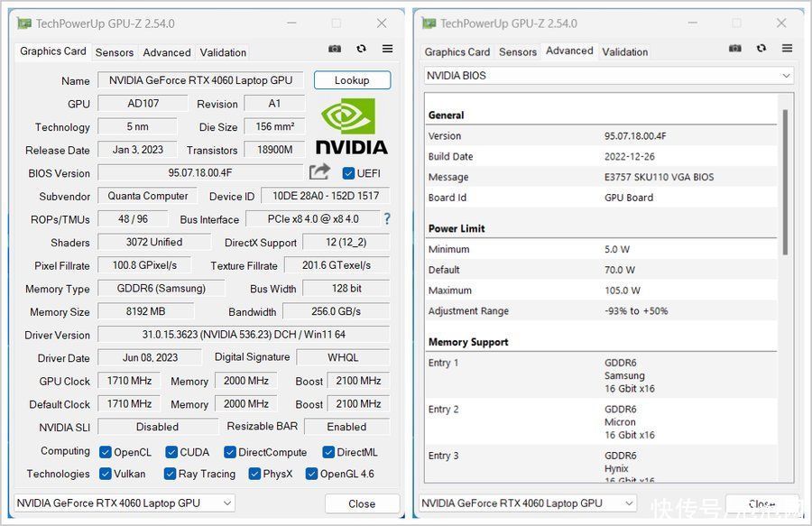812x526 pixels.
Task: Toggle the PhysX checkbox
Action: coord(254,474)
